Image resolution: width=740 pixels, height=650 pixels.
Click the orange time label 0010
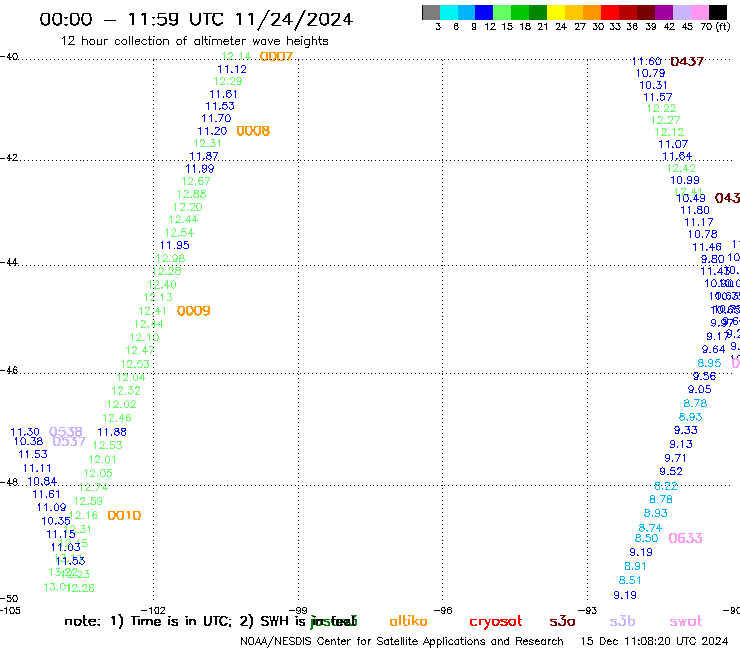pyautogui.click(x=124, y=515)
